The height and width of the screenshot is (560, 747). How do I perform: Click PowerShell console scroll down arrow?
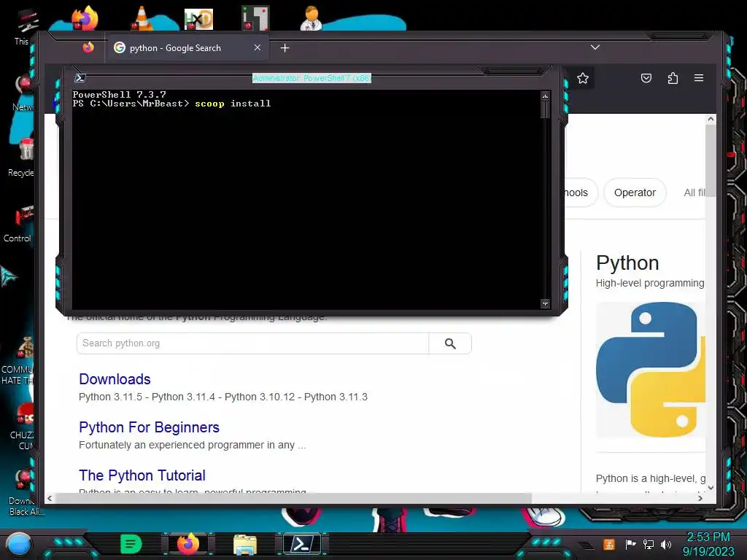[545, 303]
